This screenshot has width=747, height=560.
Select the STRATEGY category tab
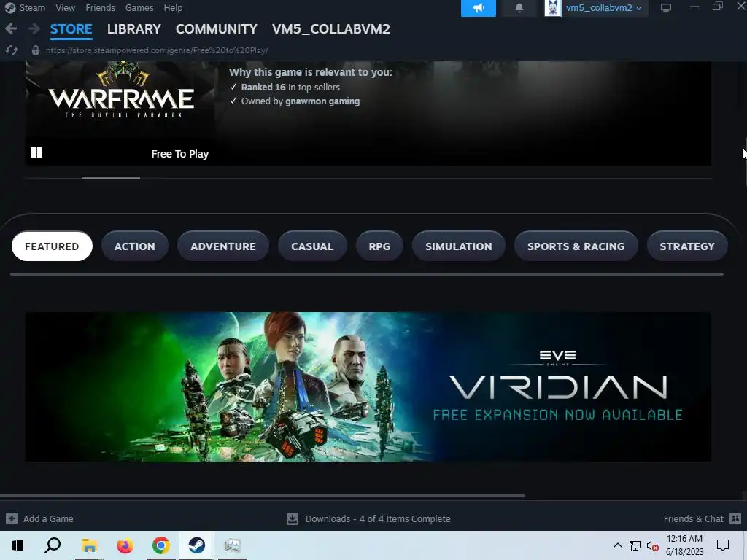click(x=687, y=246)
